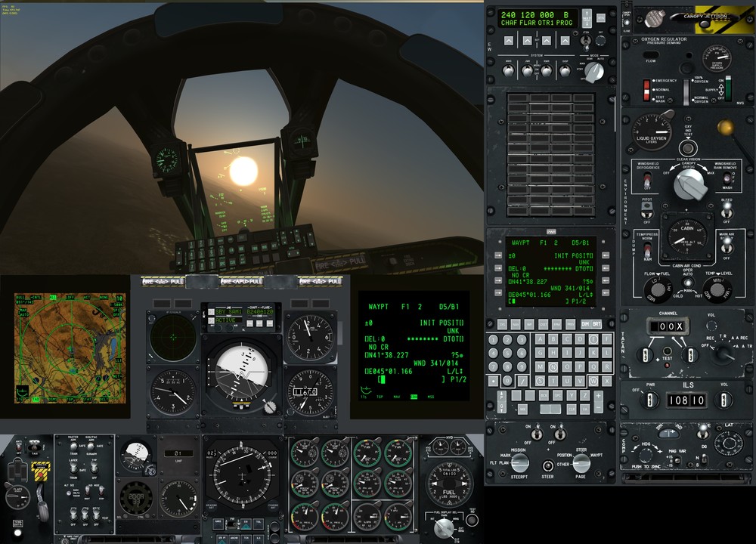Push the OXY IND TEST button
Screen dimensions: 756x544
(688, 148)
